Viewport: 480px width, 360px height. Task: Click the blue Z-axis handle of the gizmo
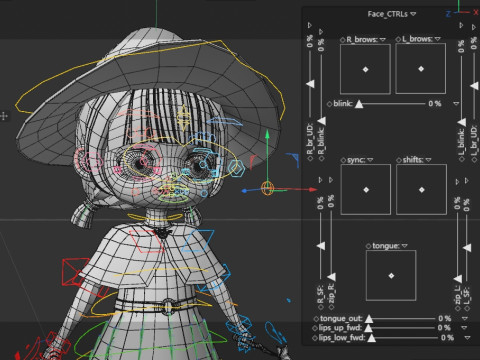(x=244, y=191)
